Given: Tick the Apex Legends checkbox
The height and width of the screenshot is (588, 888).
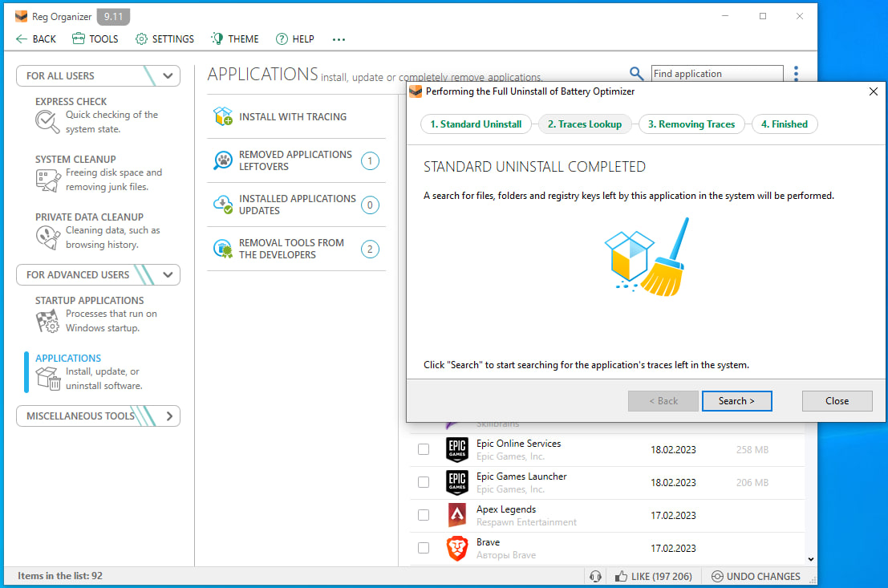Looking at the screenshot, I should point(424,515).
